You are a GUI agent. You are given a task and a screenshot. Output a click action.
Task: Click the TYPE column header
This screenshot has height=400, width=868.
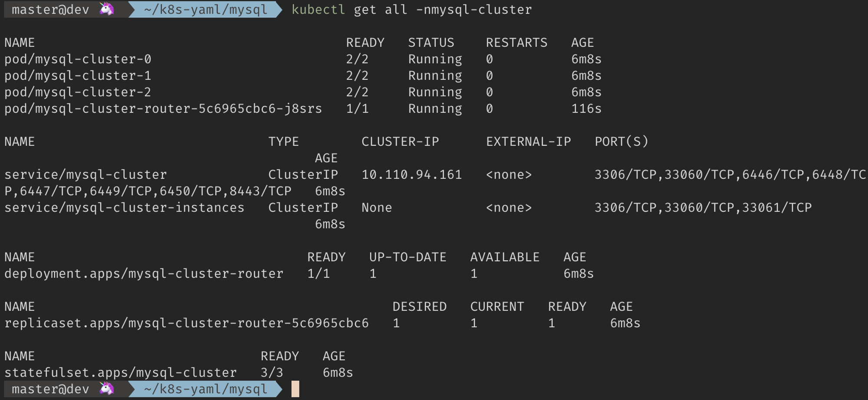283,141
